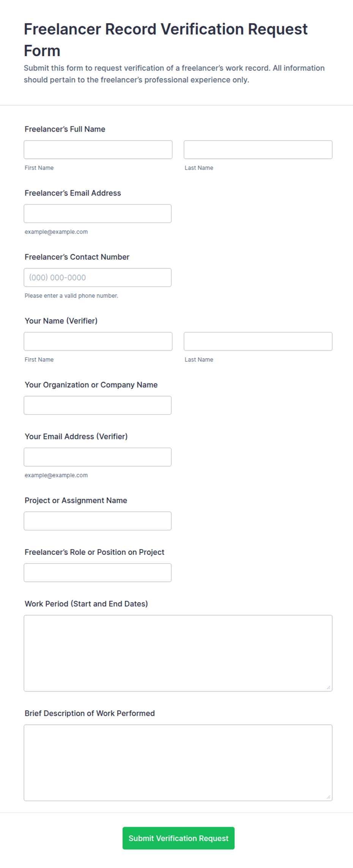Click the freelancer's Last Name field
Image resolution: width=353 pixels, height=868 pixels.
tap(258, 150)
